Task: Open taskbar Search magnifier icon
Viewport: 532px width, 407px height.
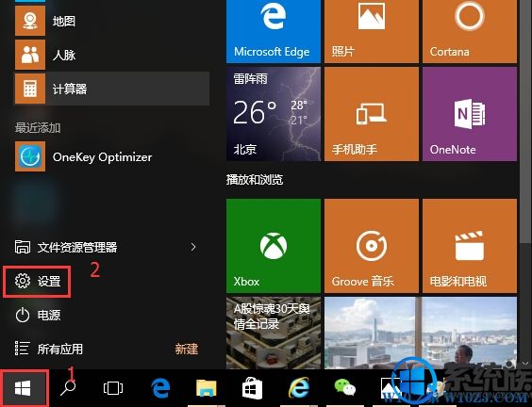Action: [68, 388]
